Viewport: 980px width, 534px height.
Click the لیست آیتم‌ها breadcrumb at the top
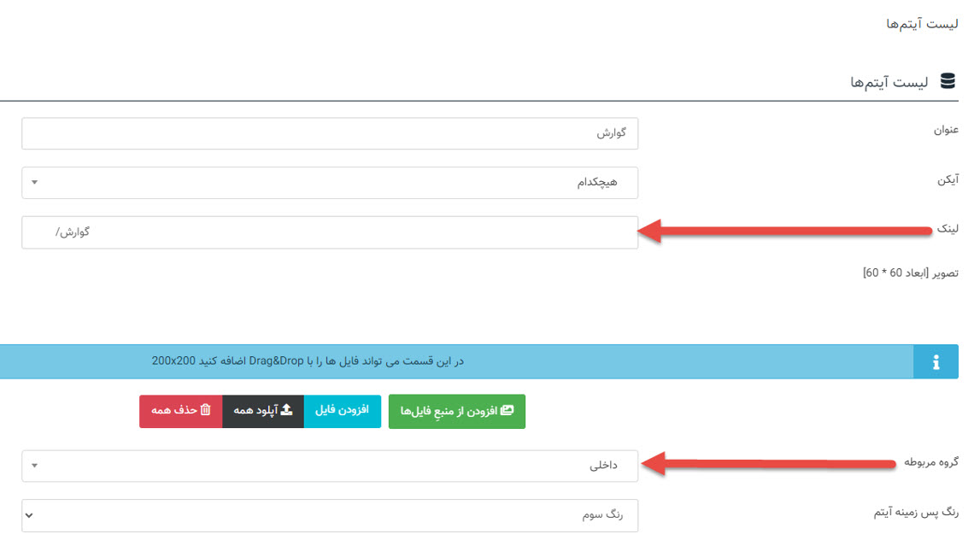coord(922,24)
